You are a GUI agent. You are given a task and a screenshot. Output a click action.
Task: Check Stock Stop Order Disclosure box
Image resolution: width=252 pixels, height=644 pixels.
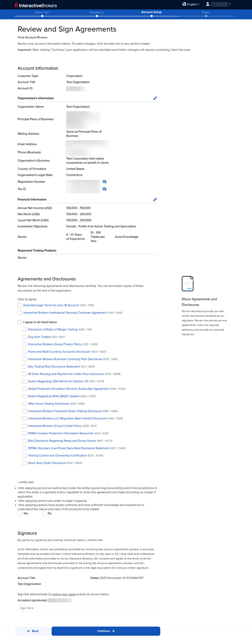coord(24,463)
